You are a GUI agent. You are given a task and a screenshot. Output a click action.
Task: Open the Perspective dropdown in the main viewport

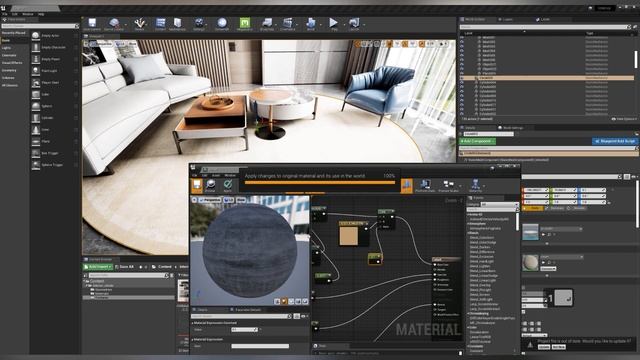101,43
